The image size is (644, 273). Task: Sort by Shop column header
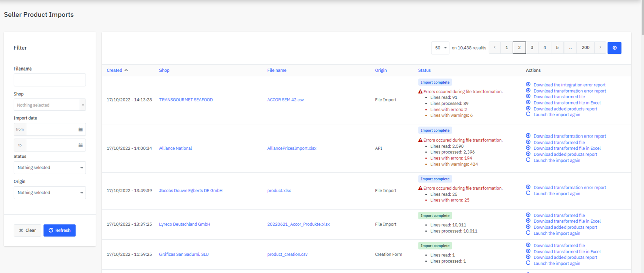click(164, 70)
